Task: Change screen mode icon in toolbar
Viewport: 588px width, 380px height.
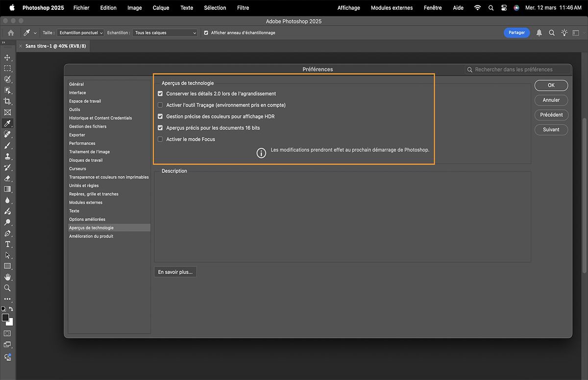Action: click(x=7, y=345)
